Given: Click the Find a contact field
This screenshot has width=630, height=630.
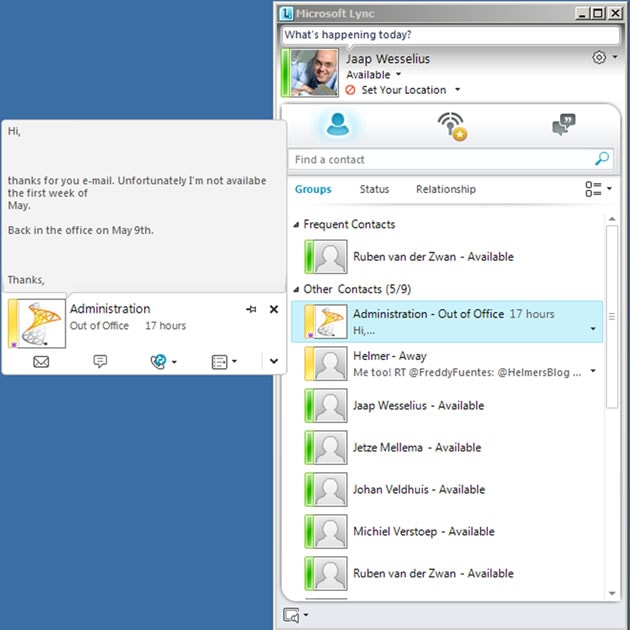Looking at the screenshot, I should (x=450, y=160).
